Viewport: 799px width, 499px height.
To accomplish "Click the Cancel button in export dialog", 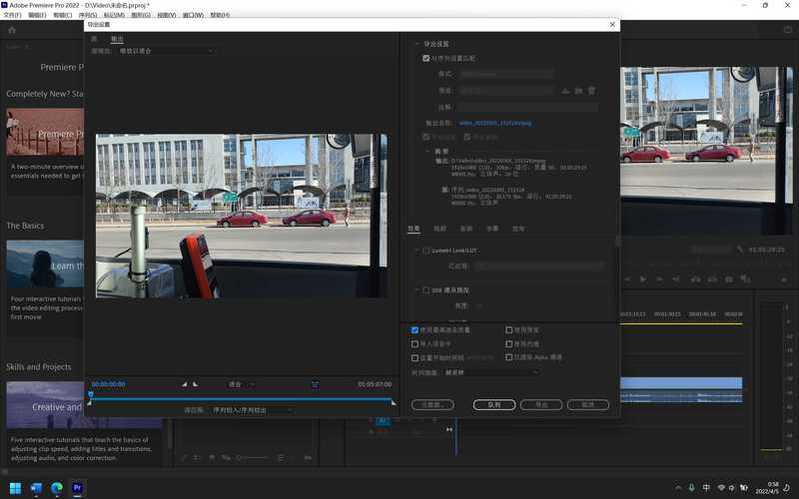I will pyautogui.click(x=588, y=405).
